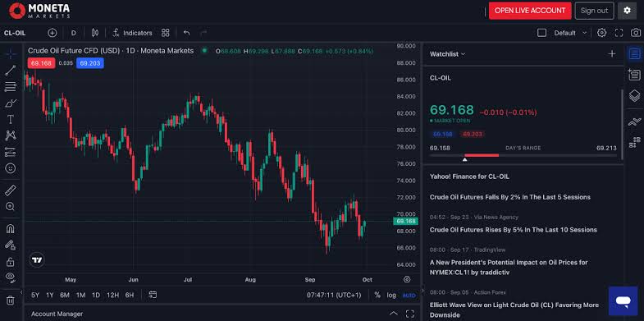Open the object tree layers icon
Viewport: 644px width, 321px height.
coord(634,96)
